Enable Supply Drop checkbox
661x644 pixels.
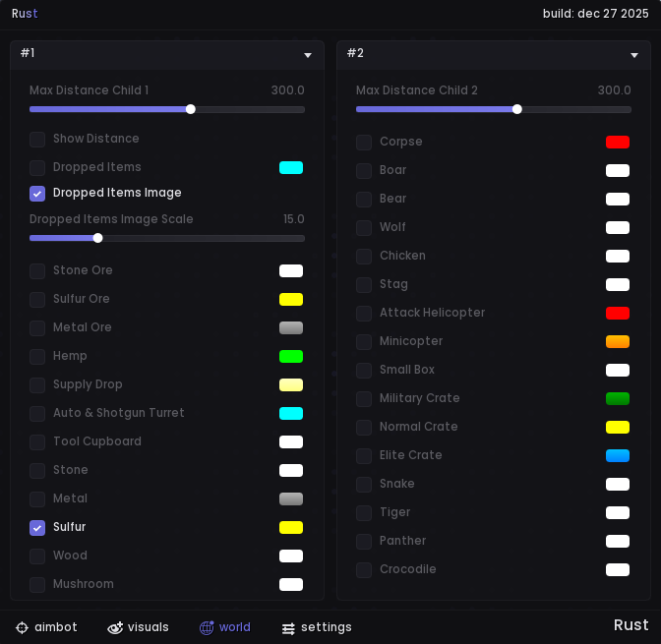(x=37, y=385)
